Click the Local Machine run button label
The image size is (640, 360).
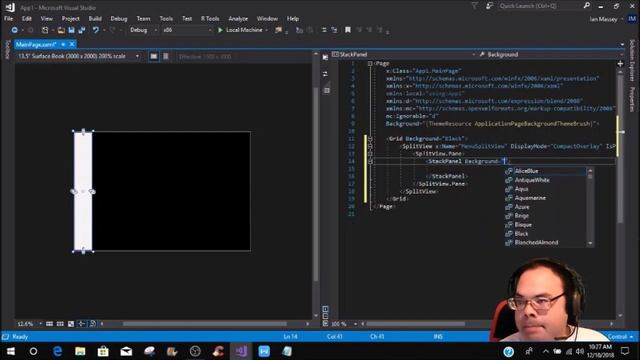pos(244,30)
